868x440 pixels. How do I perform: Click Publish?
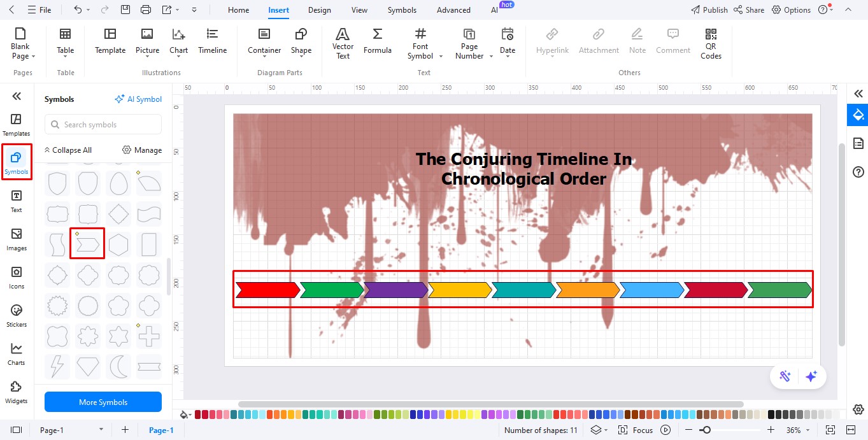709,10
